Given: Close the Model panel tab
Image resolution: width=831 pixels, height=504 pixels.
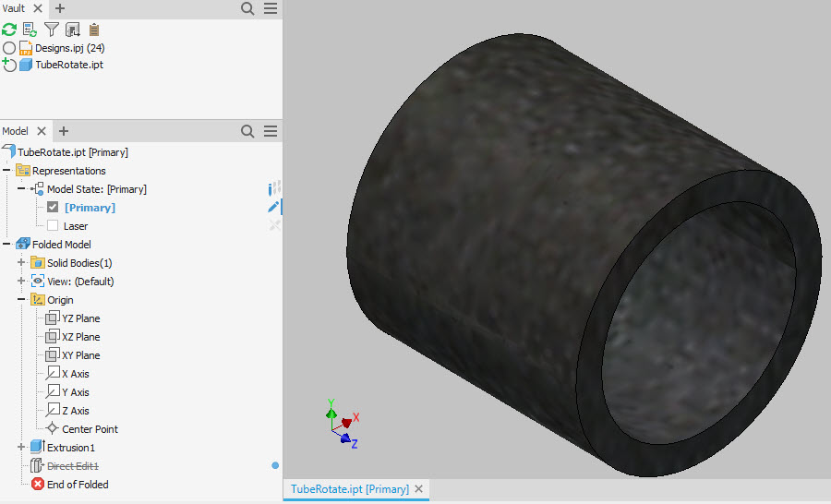Looking at the screenshot, I should point(42,131).
